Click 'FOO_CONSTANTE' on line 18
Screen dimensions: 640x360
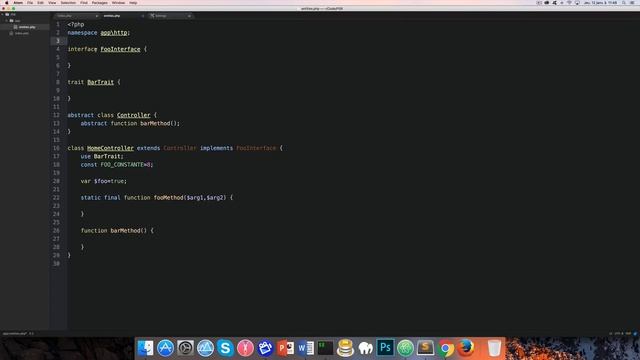122,164
